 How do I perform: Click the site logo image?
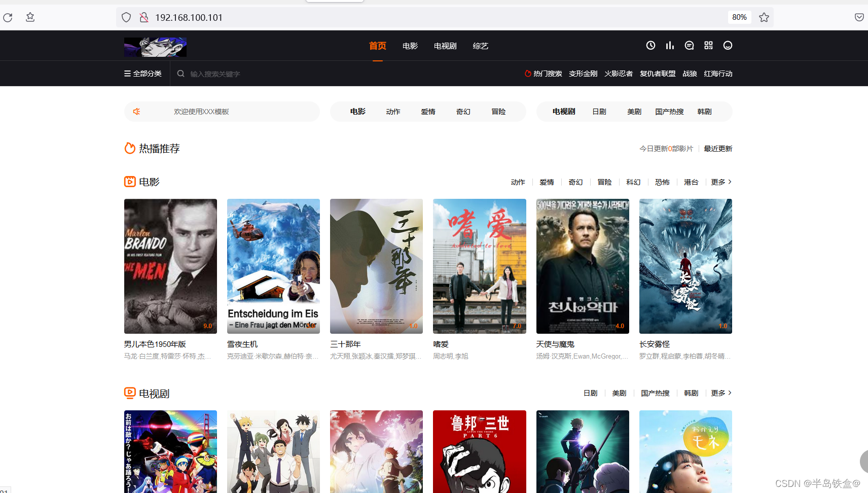coord(155,47)
